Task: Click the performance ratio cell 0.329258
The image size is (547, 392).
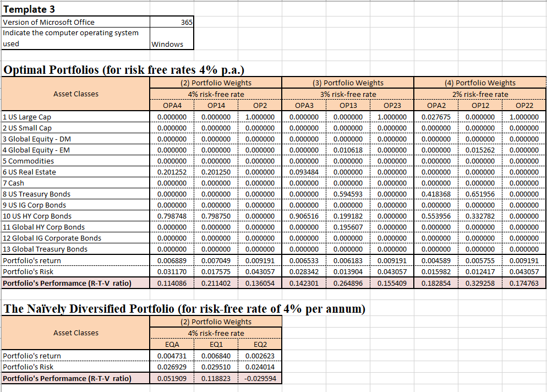Action: coord(481,283)
